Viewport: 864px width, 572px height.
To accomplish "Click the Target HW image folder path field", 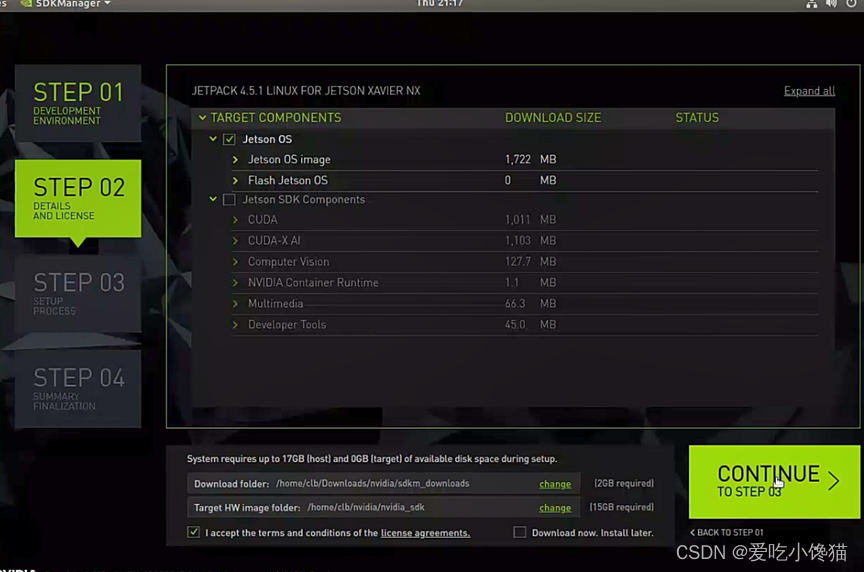I will (x=383, y=508).
